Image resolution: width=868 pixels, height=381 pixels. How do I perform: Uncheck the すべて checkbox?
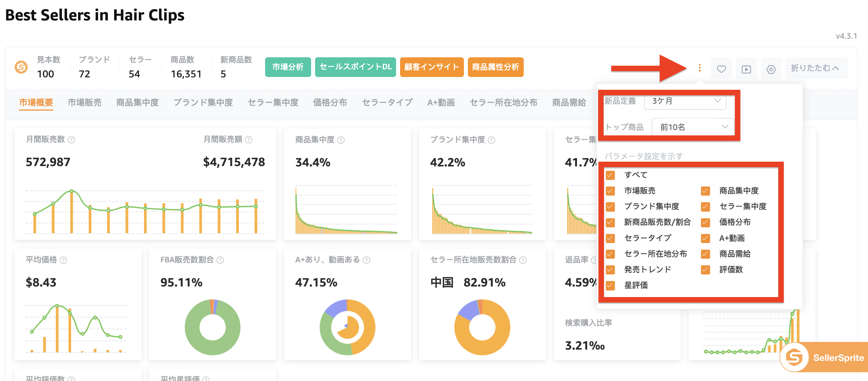coord(611,175)
